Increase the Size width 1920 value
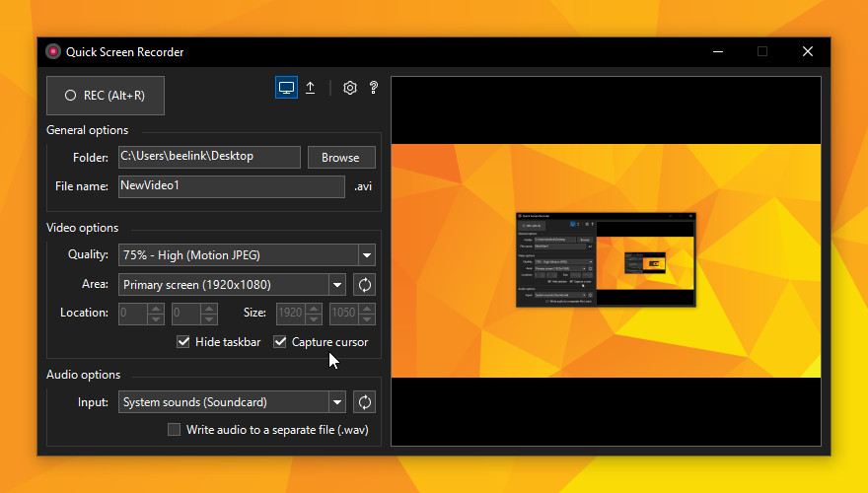This screenshot has width=868, height=493. pos(314,309)
